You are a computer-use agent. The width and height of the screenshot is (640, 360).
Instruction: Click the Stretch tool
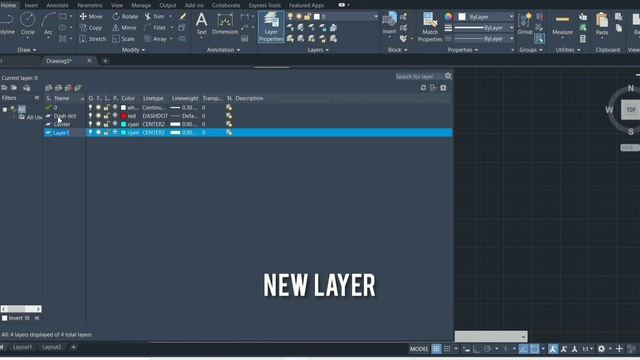coord(93,39)
